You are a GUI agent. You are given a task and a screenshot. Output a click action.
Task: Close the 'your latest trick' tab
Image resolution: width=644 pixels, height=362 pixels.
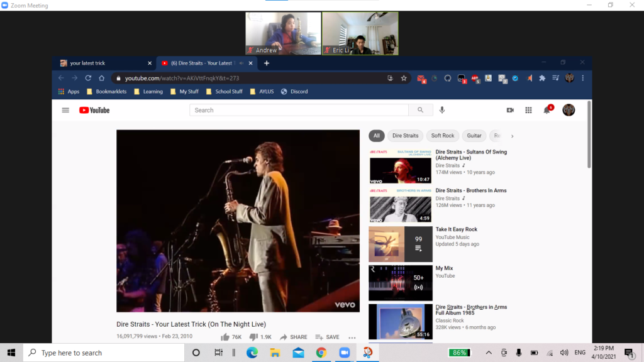point(150,63)
